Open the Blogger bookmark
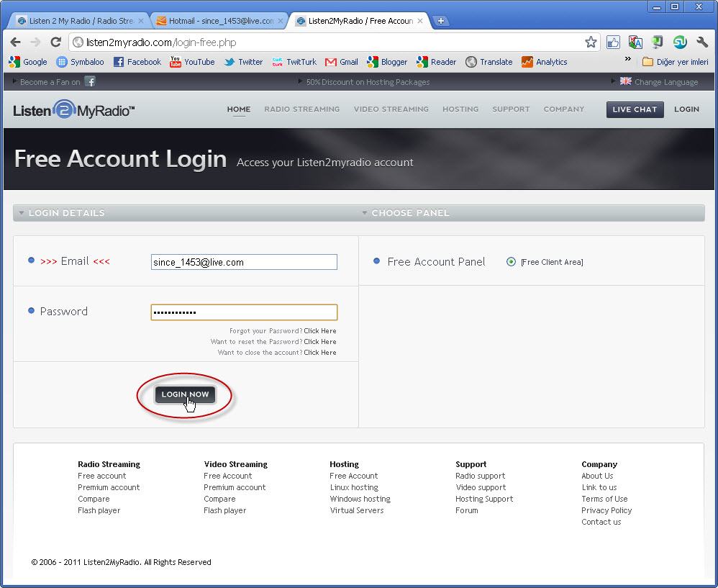This screenshot has width=718, height=588. (x=387, y=62)
